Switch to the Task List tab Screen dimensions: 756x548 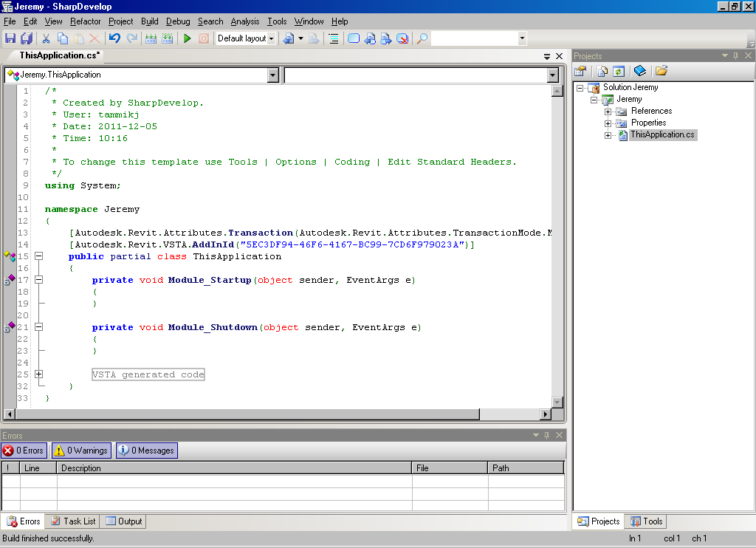click(x=74, y=521)
